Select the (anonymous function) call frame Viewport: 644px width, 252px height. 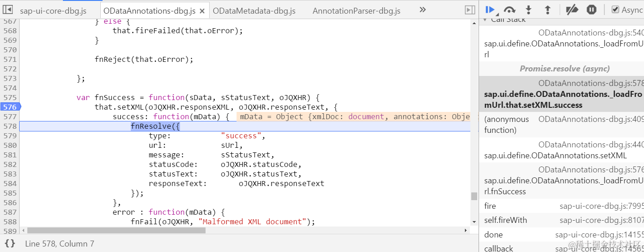pyautogui.click(x=562, y=125)
